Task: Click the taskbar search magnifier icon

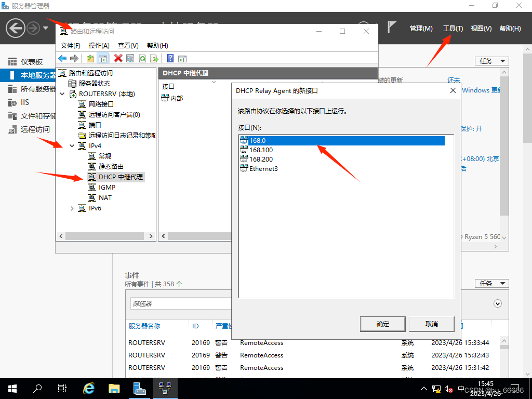Action: click(37, 389)
